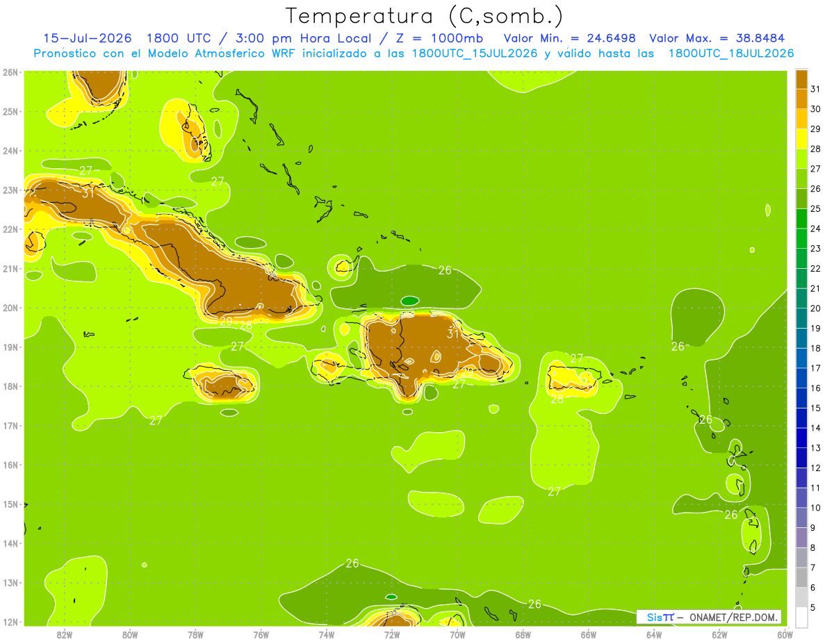Viewport: 834px width, 644px height.
Task: Click the dark green cool spot north of Hispaniola
Action: (410, 301)
